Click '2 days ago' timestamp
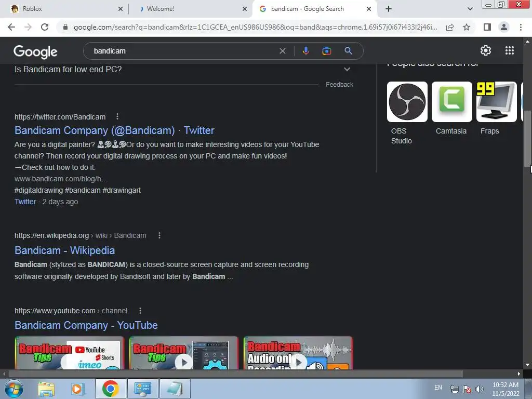 (x=60, y=202)
